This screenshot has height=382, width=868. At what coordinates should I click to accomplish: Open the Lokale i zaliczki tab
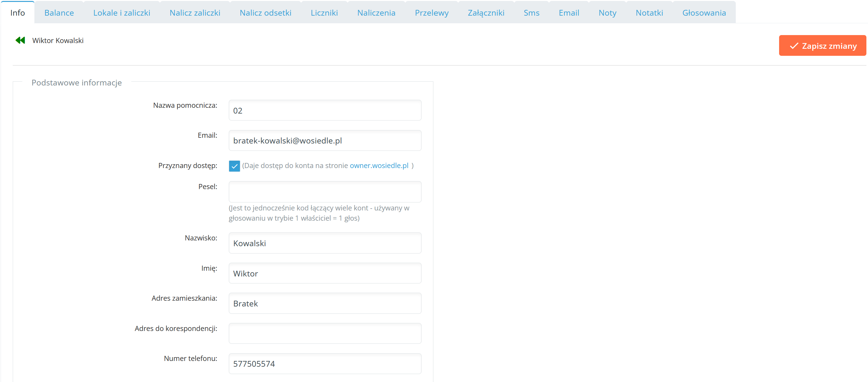coord(122,13)
